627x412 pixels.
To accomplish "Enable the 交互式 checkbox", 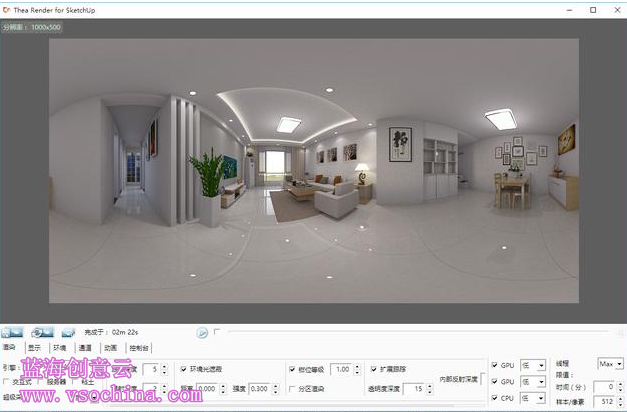I will 7,381.
